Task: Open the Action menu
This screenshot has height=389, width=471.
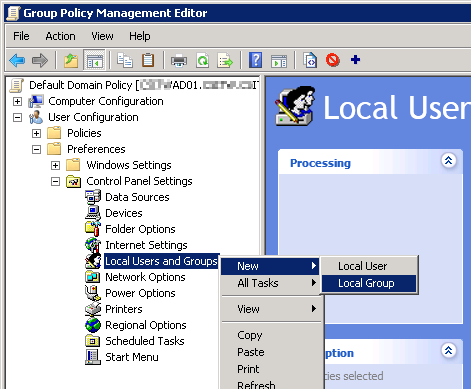Action: (x=60, y=36)
